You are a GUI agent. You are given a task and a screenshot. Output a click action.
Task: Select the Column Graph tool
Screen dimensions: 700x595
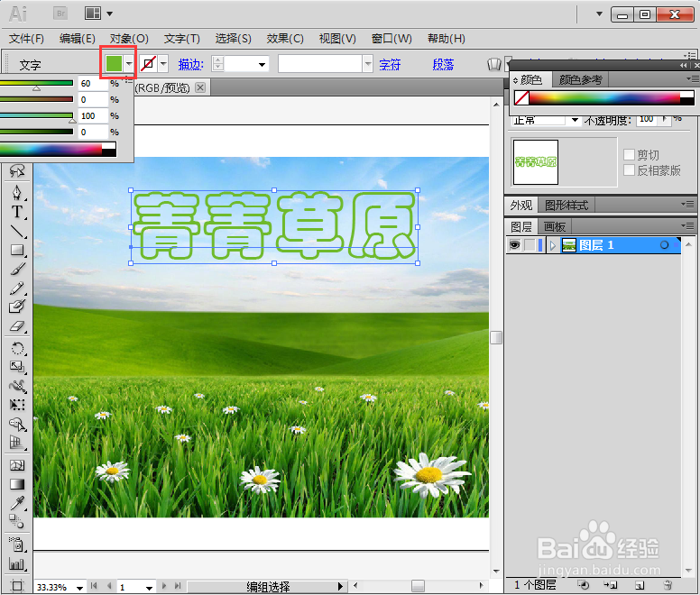17,564
